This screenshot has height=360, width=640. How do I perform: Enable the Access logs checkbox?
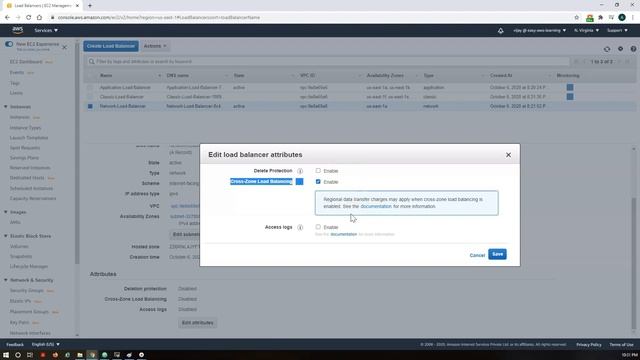click(x=318, y=227)
